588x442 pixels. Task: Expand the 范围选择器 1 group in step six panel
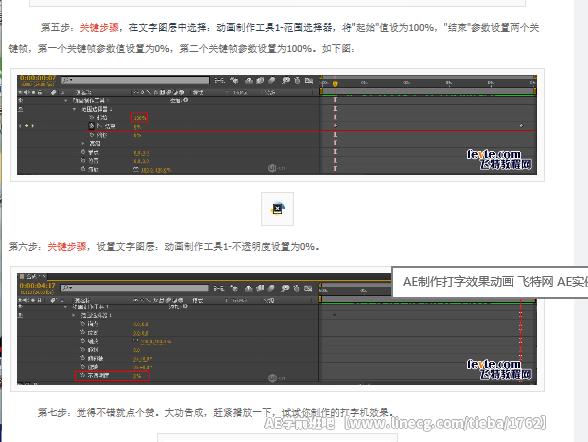(x=74, y=315)
